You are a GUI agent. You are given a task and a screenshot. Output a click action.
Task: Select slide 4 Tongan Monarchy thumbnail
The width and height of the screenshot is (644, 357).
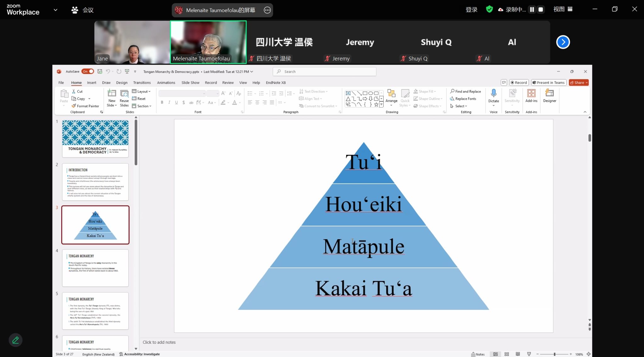[x=95, y=268]
